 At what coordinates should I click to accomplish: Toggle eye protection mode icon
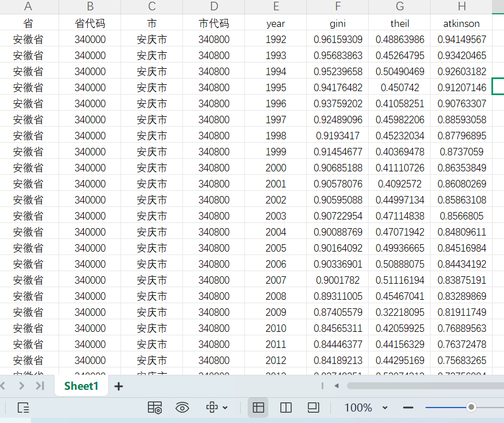point(182,408)
